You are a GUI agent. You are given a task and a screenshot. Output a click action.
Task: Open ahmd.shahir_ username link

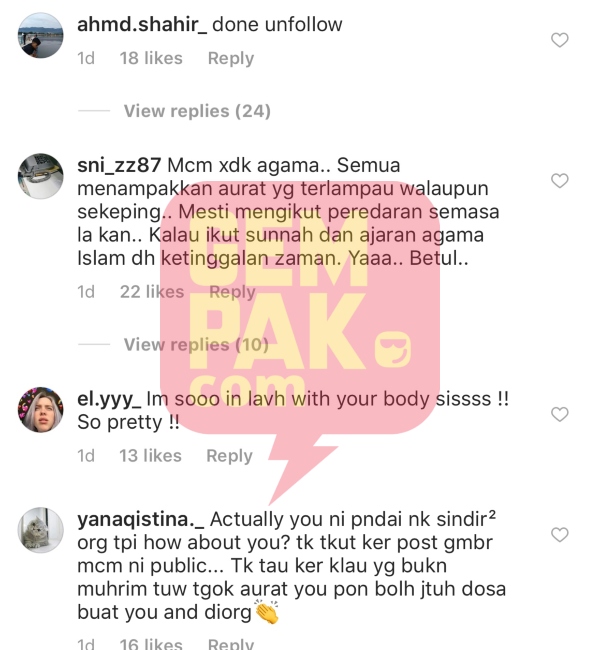[142, 24]
